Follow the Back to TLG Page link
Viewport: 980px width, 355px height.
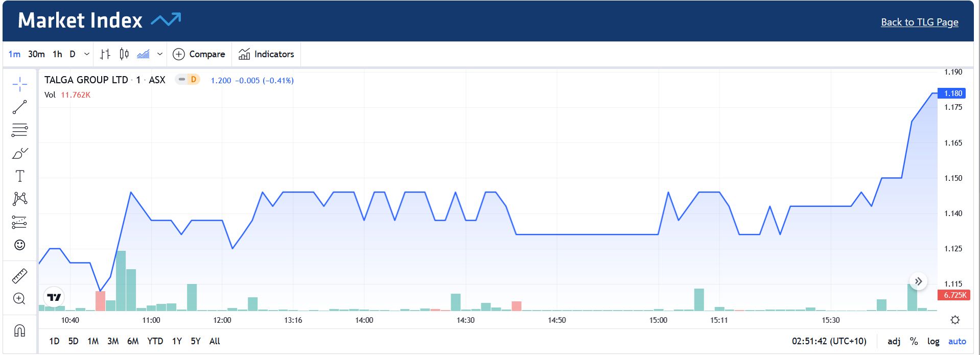[920, 22]
